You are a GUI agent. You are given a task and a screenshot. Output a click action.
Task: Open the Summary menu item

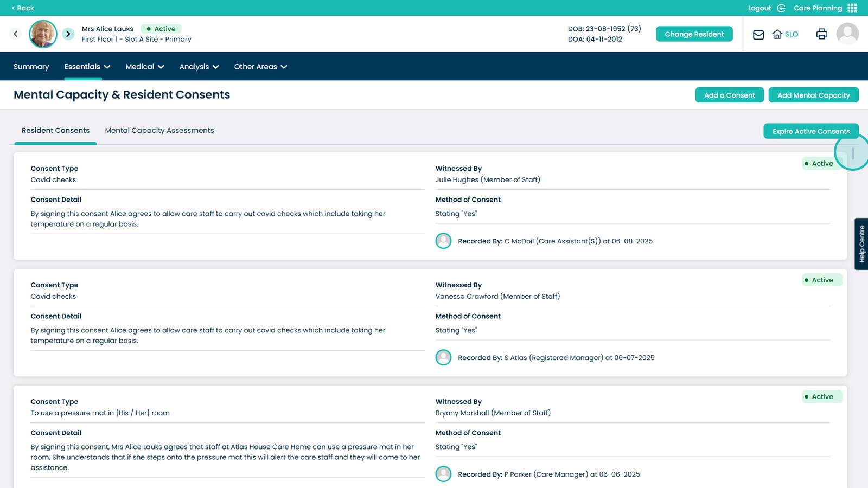pos(31,67)
